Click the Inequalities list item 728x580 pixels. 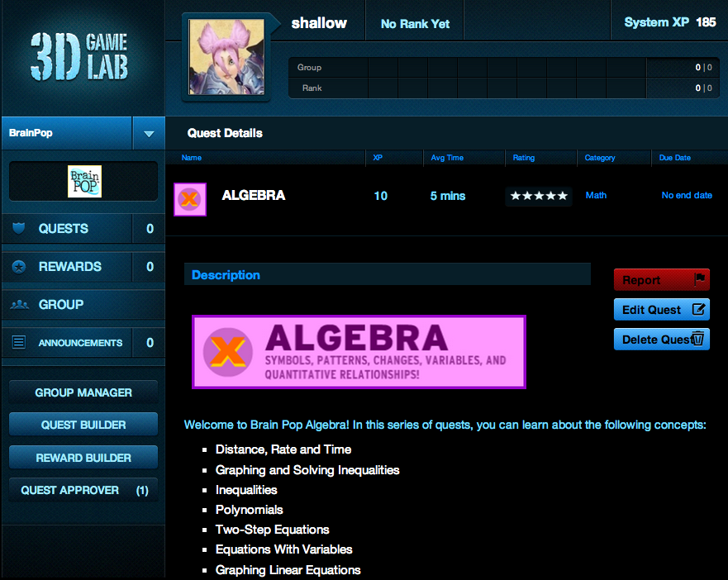[246, 490]
